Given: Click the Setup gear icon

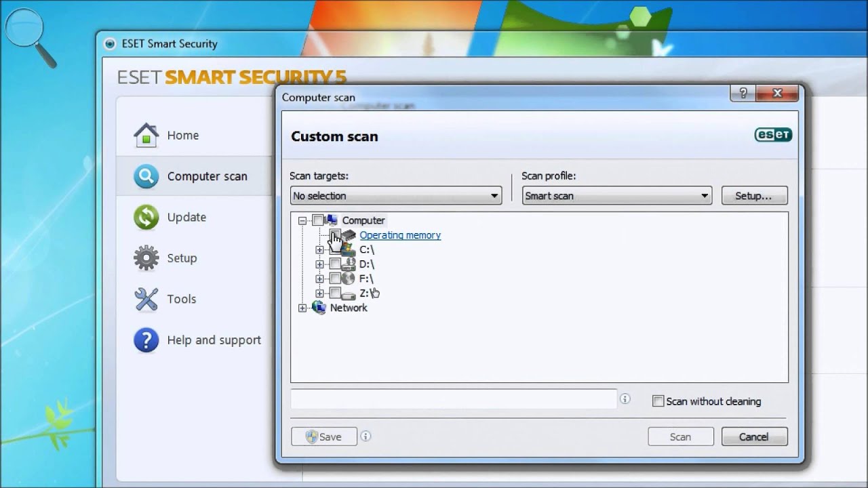Looking at the screenshot, I should coord(146,258).
